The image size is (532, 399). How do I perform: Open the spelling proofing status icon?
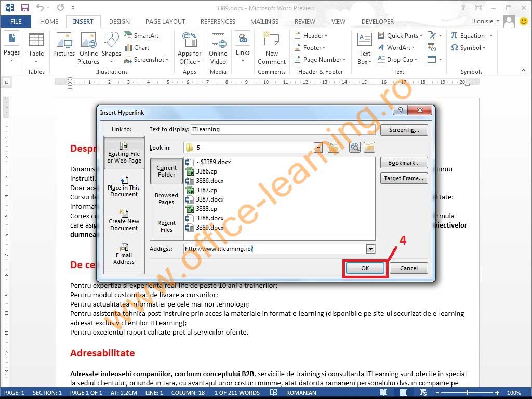tap(273, 393)
